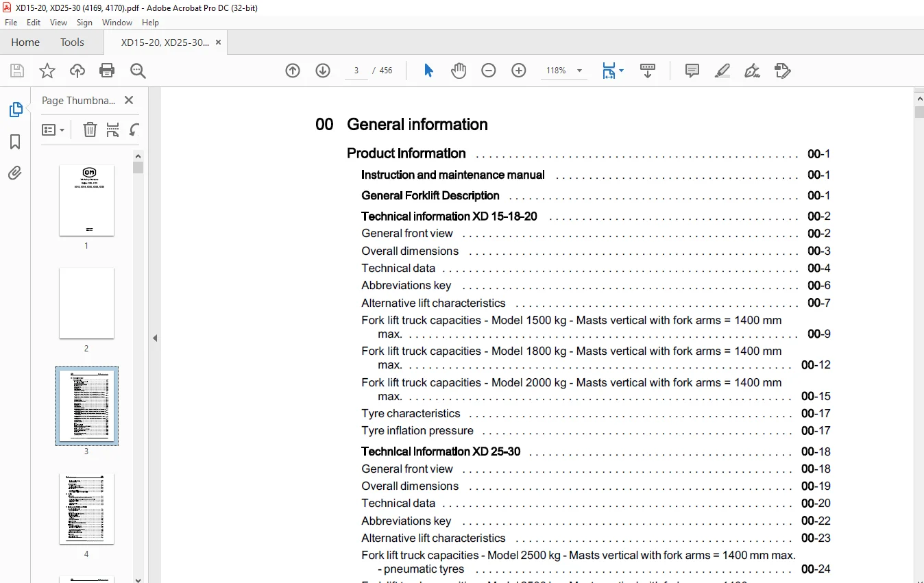Click Tyre characteristics contents line
Image resolution: width=924 pixels, height=583 pixels.
tap(596, 413)
